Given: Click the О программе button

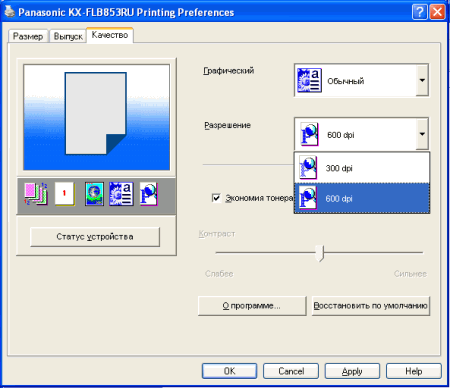Looking at the screenshot, I should click(x=252, y=306).
